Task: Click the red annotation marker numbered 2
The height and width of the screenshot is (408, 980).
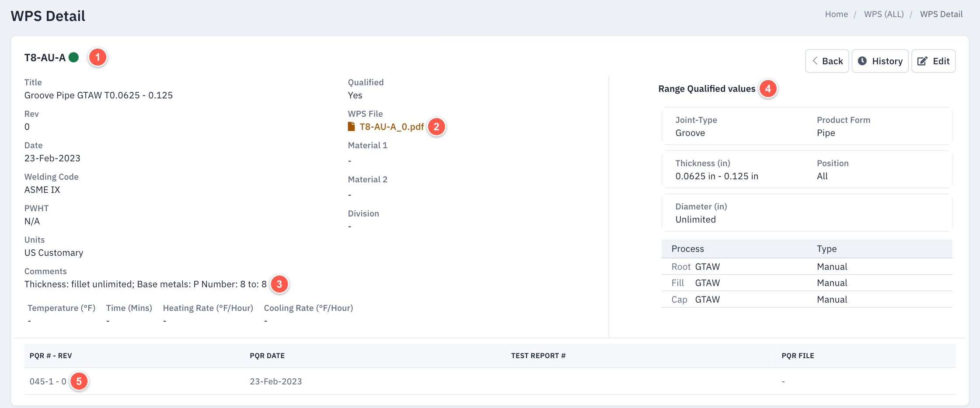Action: 436,127
